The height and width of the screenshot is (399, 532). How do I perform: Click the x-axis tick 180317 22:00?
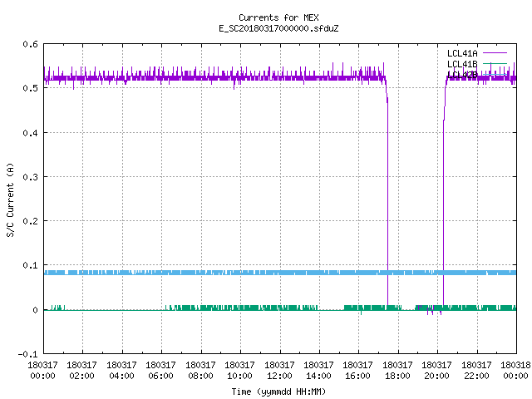click(x=476, y=370)
